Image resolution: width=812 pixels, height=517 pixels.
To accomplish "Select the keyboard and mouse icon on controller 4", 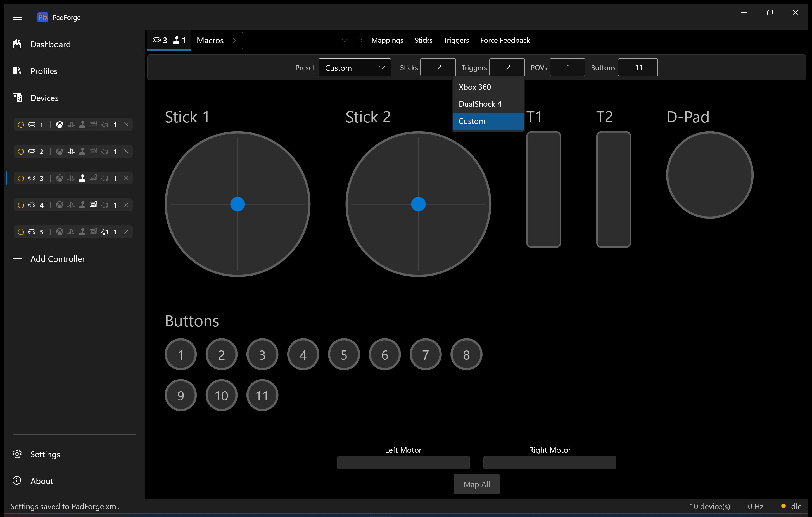I will coord(93,205).
